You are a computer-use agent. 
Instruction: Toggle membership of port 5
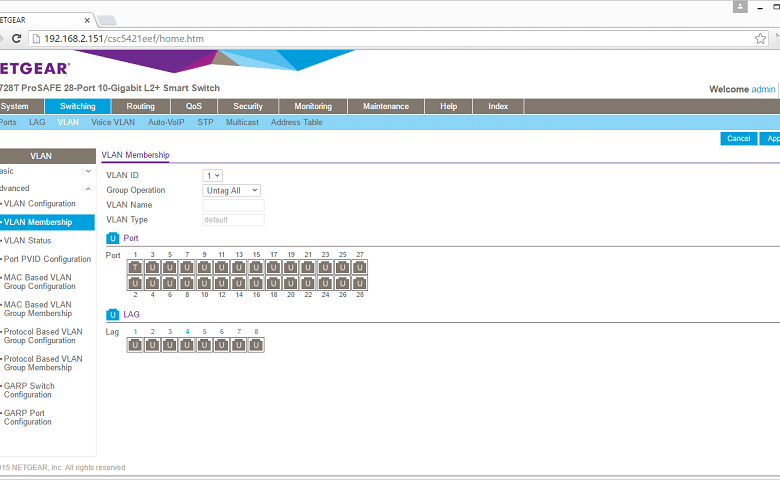(170, 267)
